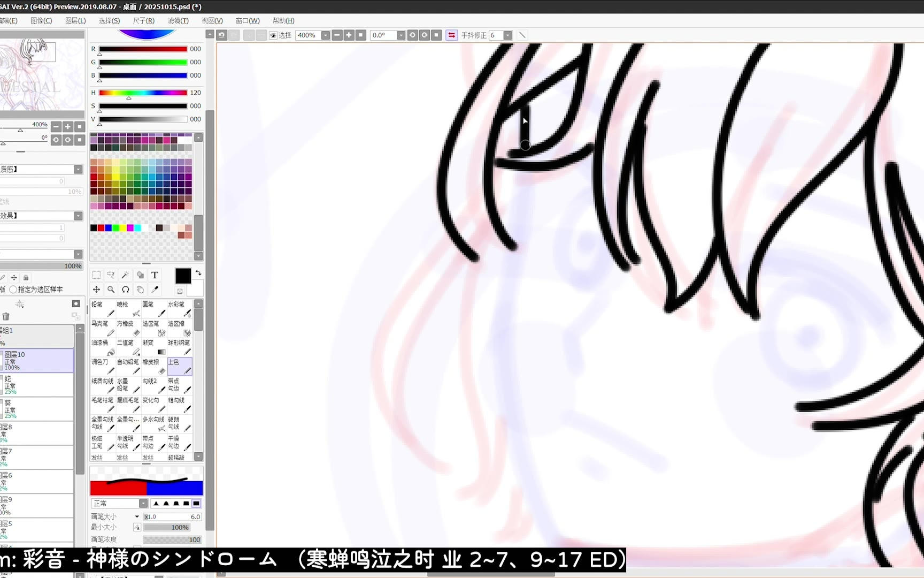Select the 上色 coloring brush

(x=180, y=367)
